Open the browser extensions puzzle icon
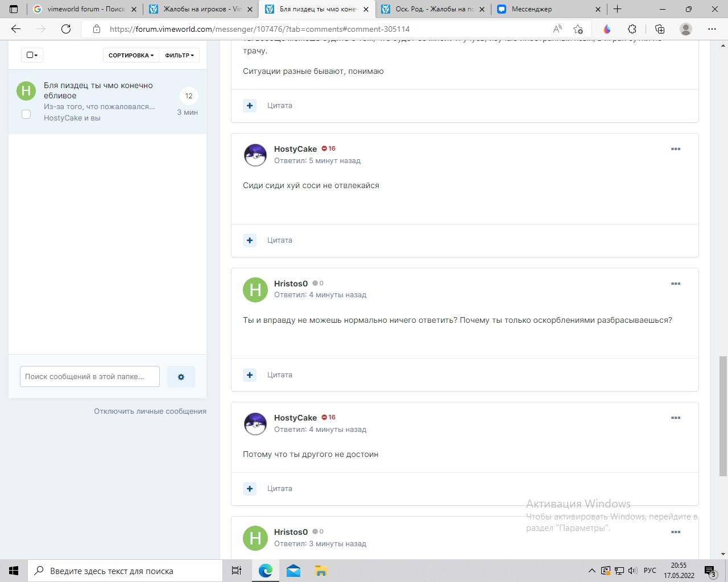This screenshot has width=728, height=582. (632, 29)
